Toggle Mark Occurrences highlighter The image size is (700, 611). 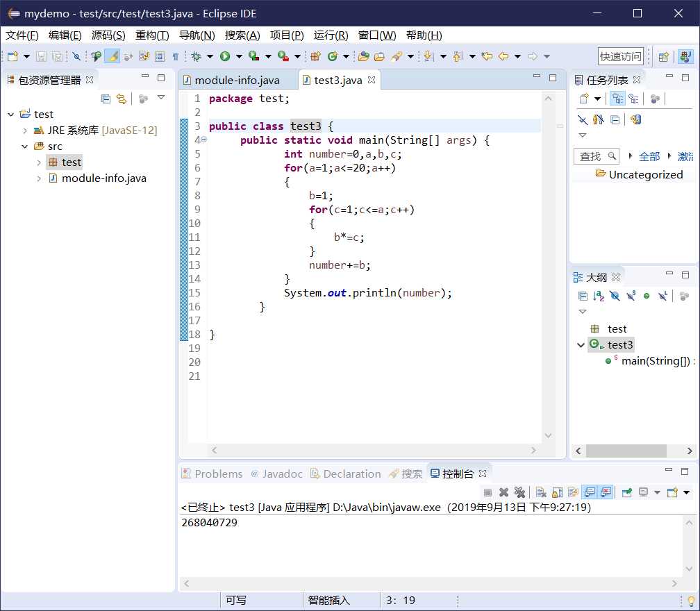coord(112,56)
